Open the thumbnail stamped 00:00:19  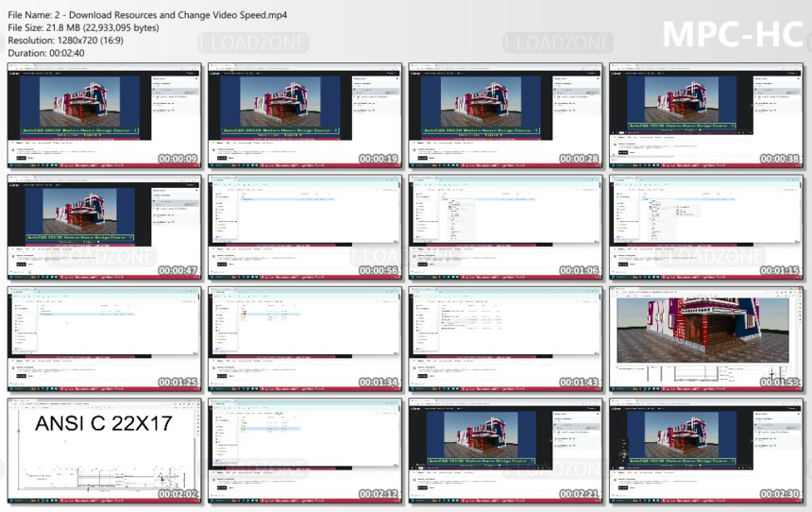click(x=305, y=115)
